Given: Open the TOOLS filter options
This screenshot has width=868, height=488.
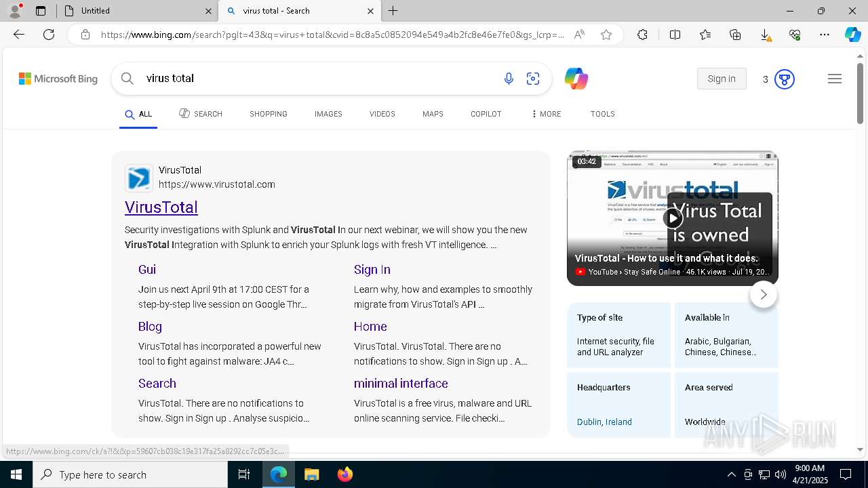Looking at the screenshot, I should (x=603, y=114).
